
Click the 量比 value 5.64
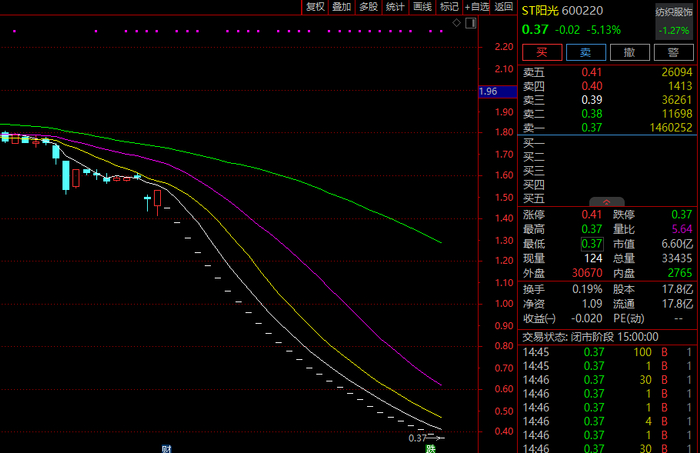pos(682,229)
